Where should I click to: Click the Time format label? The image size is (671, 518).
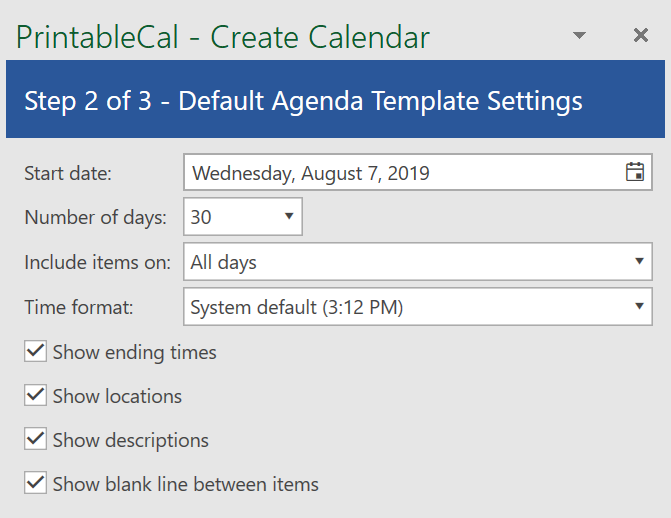(x=79, y=307)
